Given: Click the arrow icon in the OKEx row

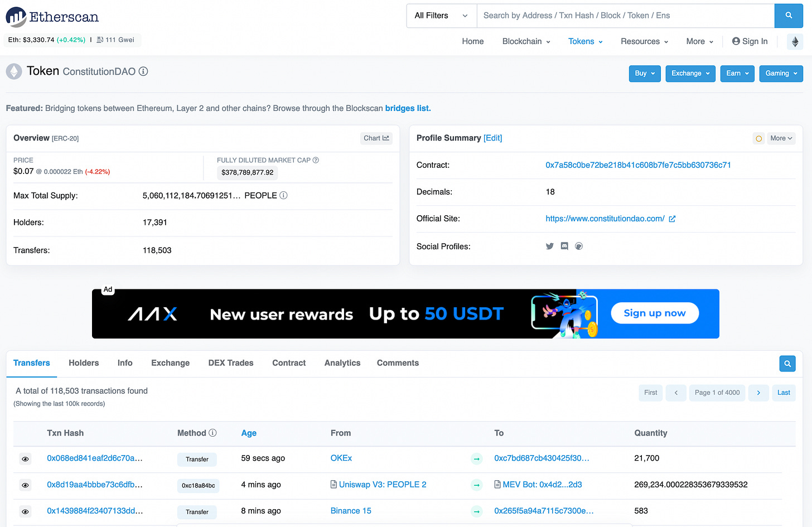Looking at the screenshot, I should pyautogui.click(x=477, y=459).
